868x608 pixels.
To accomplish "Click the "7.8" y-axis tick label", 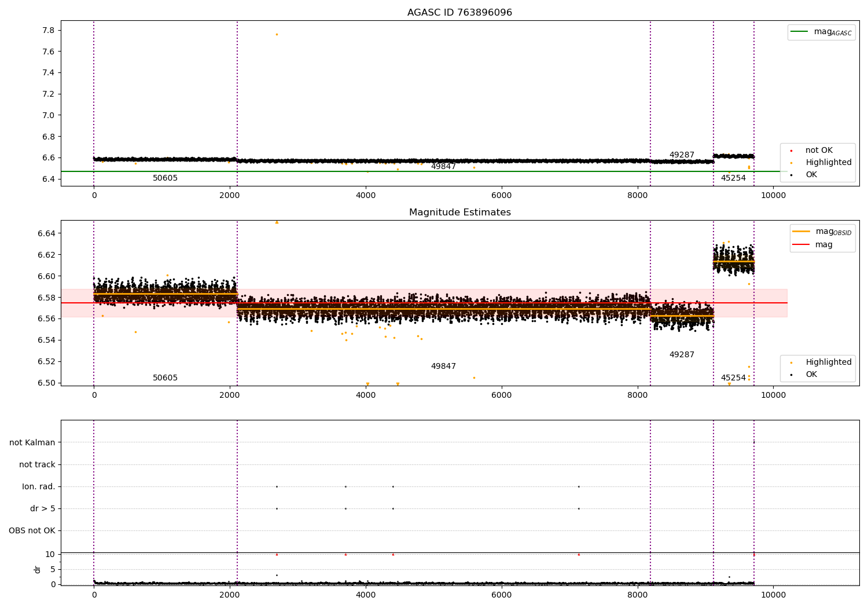I will [49, 30].
